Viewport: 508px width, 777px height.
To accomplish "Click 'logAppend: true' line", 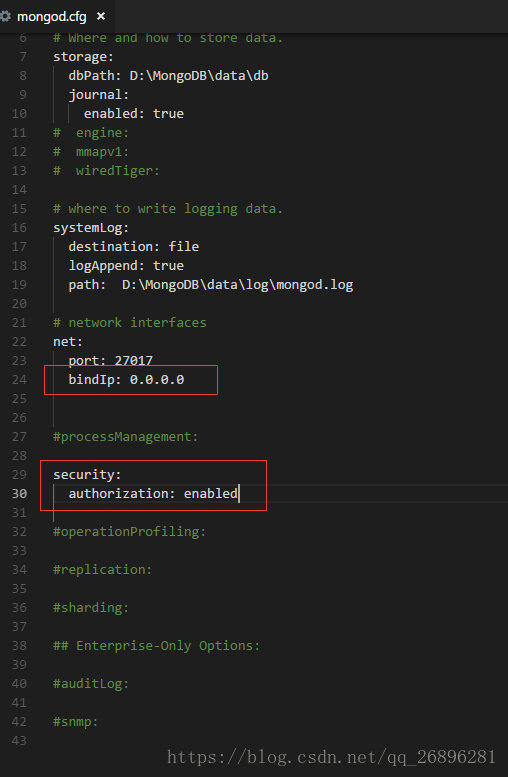I will click(126, 266).
